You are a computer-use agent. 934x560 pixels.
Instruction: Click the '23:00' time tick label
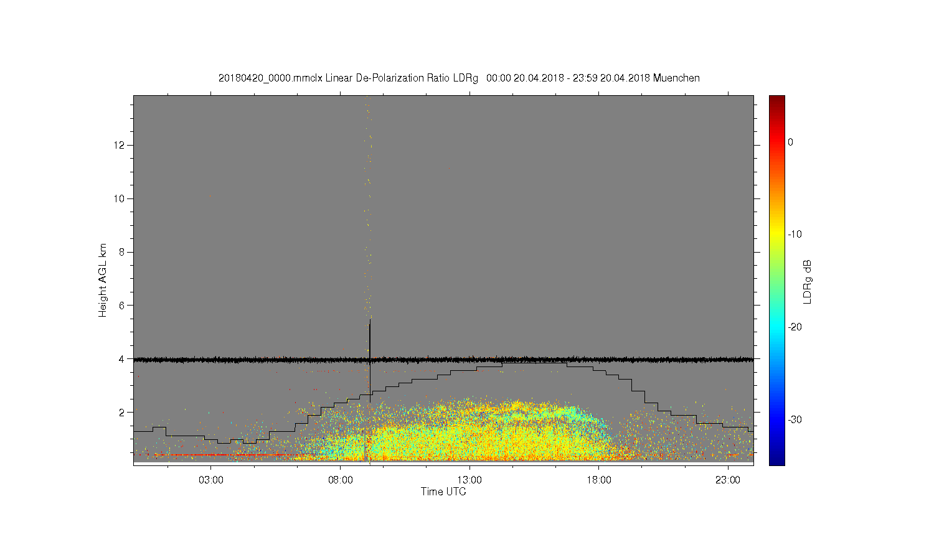[x=728, y=480]
